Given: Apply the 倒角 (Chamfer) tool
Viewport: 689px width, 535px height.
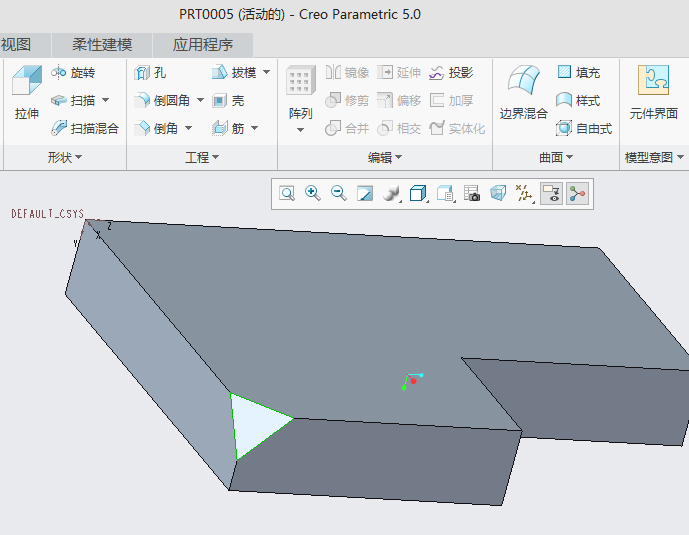Looking at the screenshot, I should tap(156, 128).
